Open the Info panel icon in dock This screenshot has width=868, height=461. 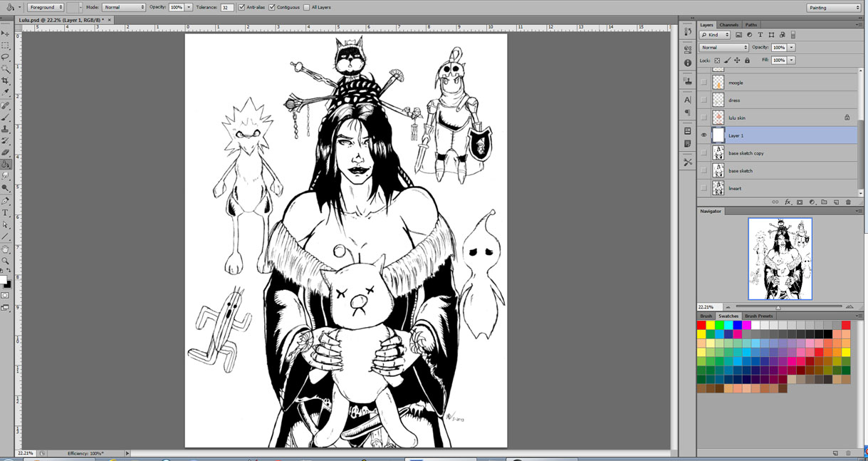tap(687, 63)
